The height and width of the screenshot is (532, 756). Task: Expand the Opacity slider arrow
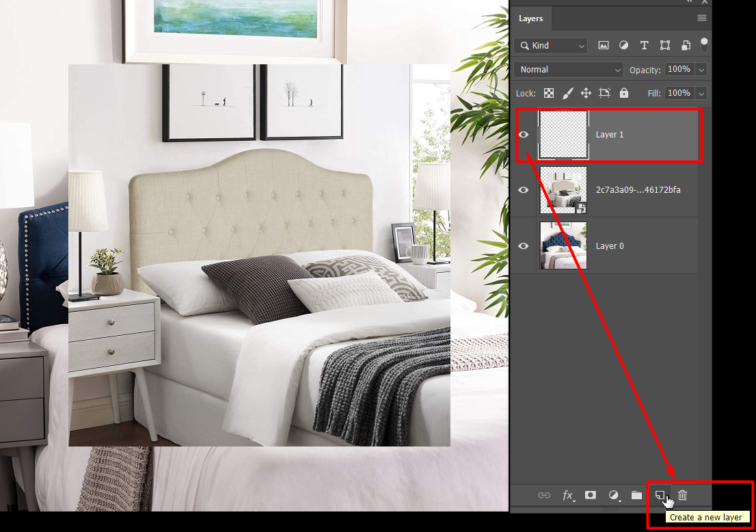click(701, 70)
